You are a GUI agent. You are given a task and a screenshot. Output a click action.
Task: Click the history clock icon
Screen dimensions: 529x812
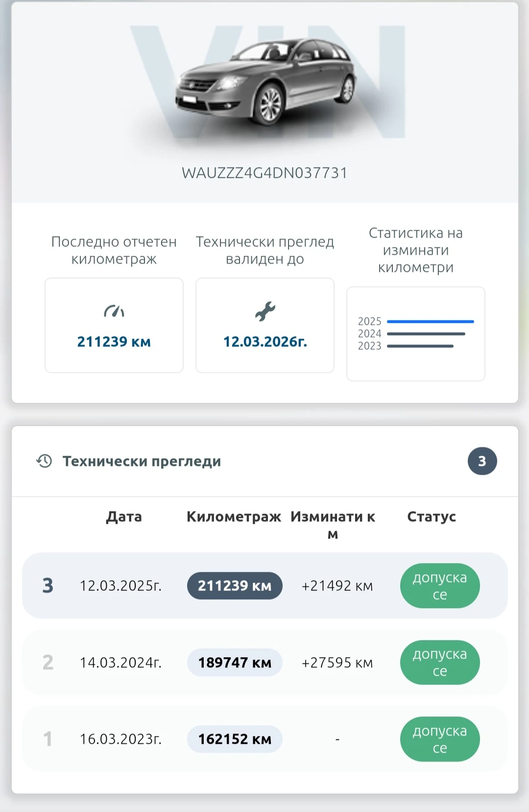[44, 461]
